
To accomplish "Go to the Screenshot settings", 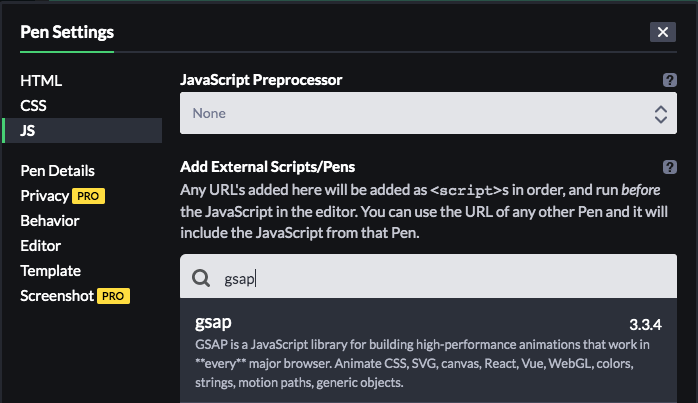I will [56, 296].
